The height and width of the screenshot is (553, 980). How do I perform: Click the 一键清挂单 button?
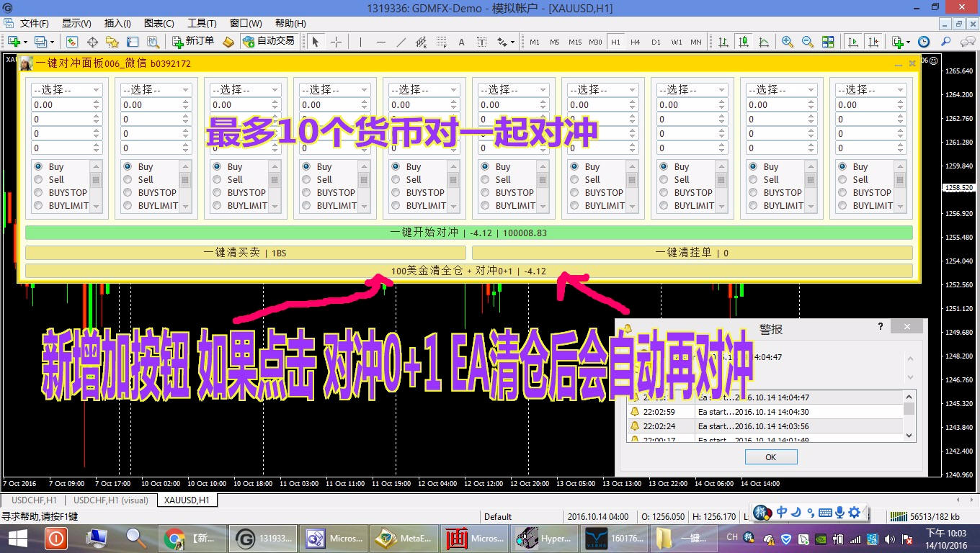(x=692, y=253)
